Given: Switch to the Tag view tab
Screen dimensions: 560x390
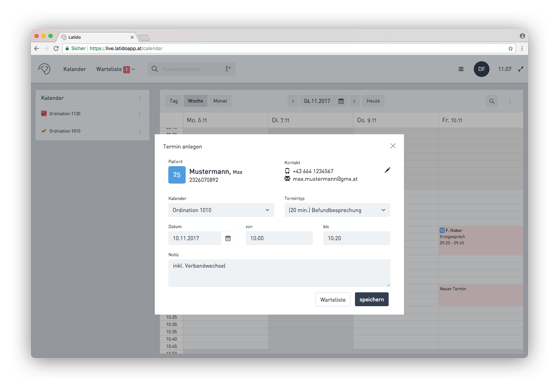Looking at the screenshot, I should [x=174, y=101].
